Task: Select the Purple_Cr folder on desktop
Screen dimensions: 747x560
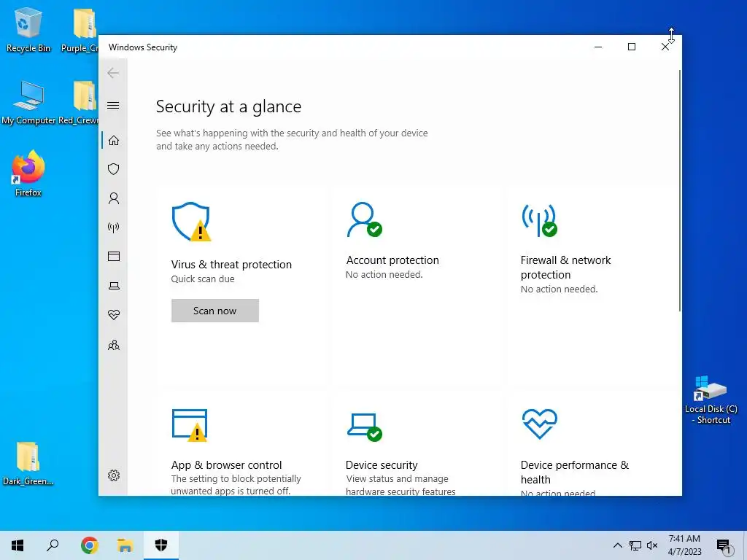Action: point(80,31)
